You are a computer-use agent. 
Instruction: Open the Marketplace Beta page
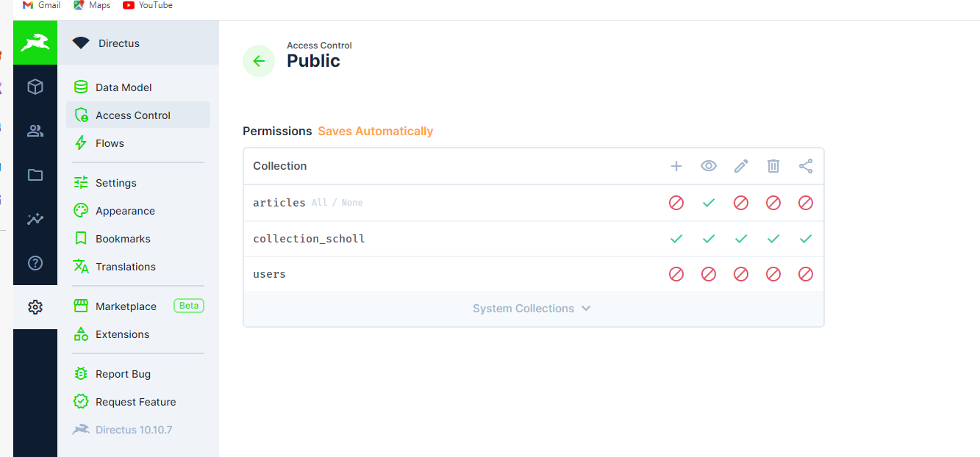click(126, 306)
